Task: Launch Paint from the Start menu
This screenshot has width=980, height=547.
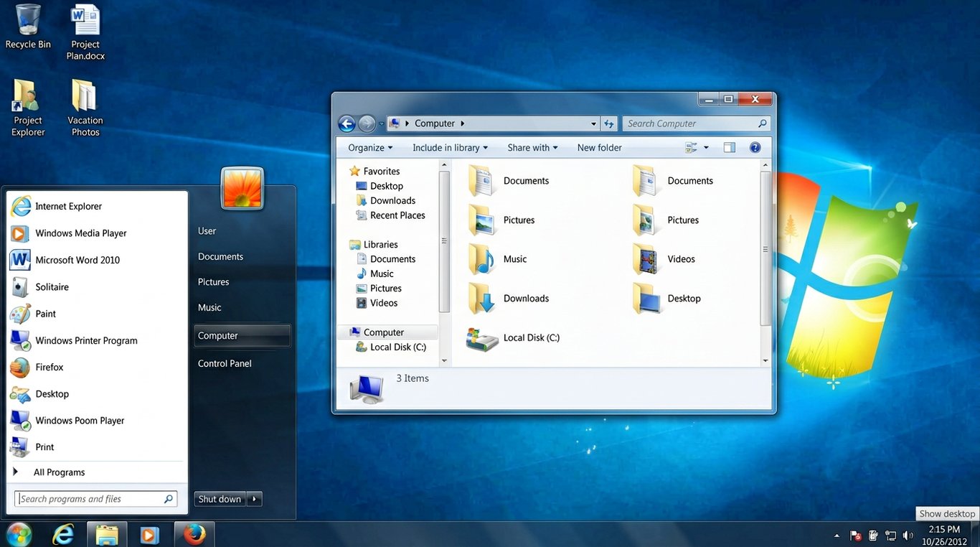Action: pyautogui.click(x=44, y=314)
